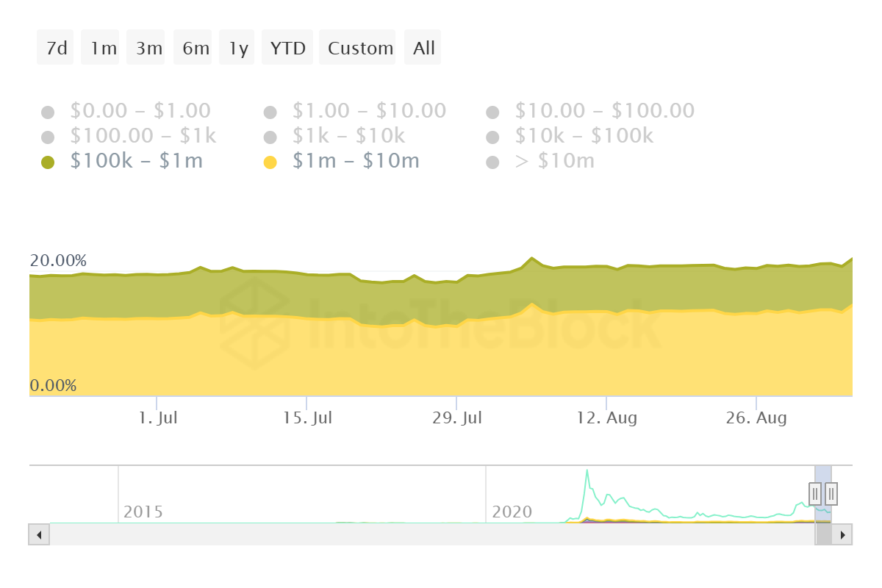Screen dimensions: 882x588
Task: Hide the olive $100k – $1m series
Action: pos(122,161)
